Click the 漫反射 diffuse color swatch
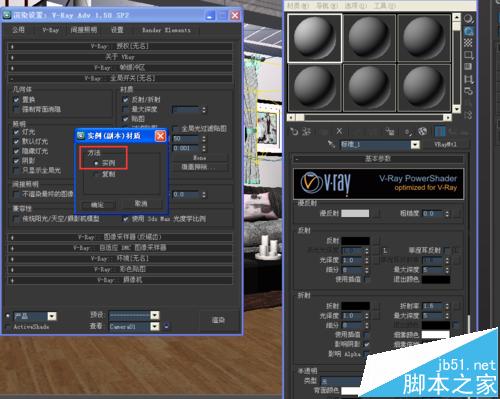The width and height of the screenshot is (500, 399). click(x=355, y=213)
